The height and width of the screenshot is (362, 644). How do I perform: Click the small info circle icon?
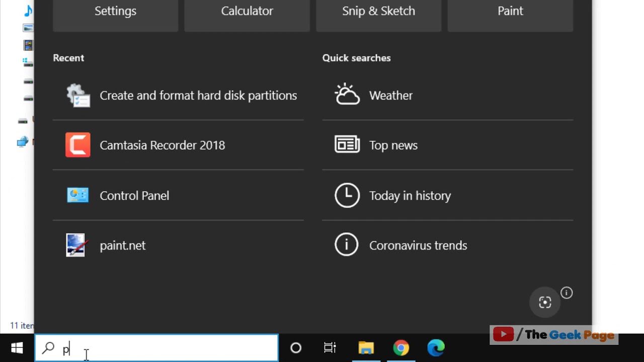click(x=567, y=293)
